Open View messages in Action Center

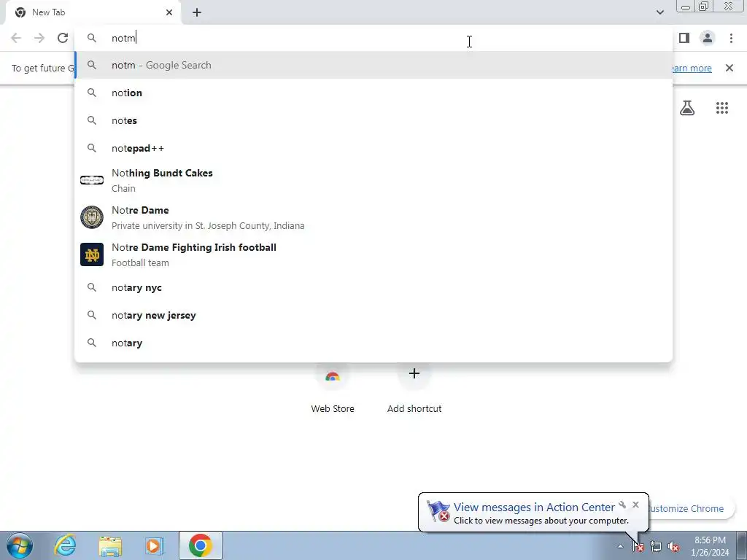pos(534,507)
